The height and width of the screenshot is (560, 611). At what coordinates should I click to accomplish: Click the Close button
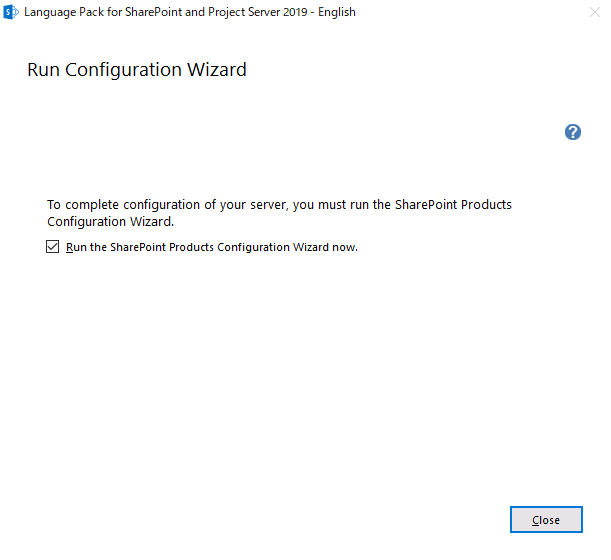click(546, 519)
